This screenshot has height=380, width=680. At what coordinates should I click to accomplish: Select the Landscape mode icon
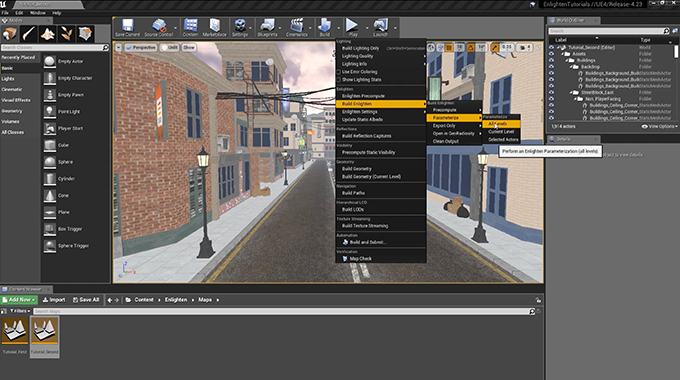(x=48, y=33)
